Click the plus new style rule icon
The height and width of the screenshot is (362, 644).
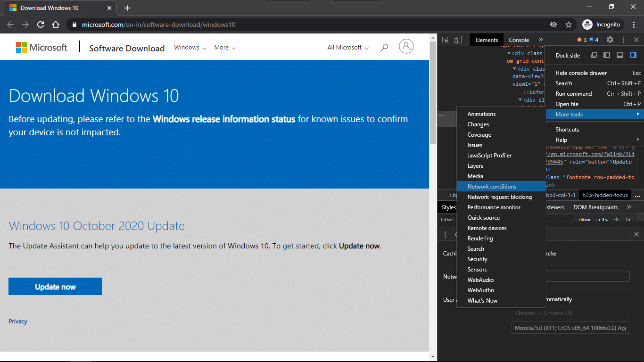[x=617, y=220]
